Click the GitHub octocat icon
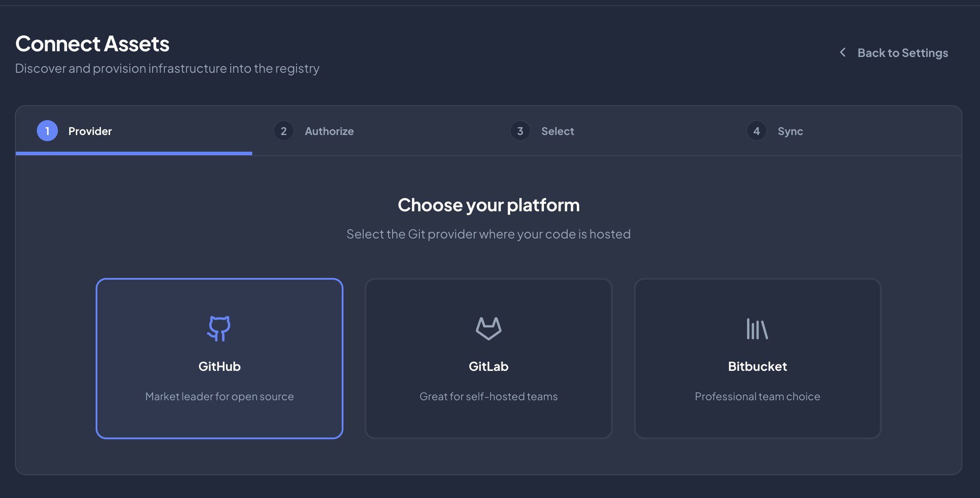This screenshot has height=498, width=980. click(x=219, y=328)
